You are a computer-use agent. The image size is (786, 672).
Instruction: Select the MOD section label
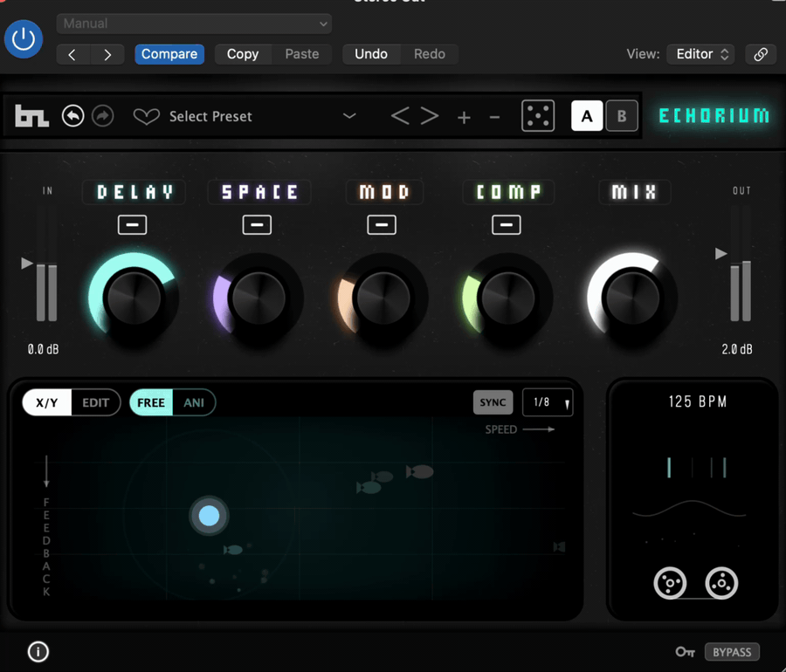pyautogui.click(x=384, y=192)
